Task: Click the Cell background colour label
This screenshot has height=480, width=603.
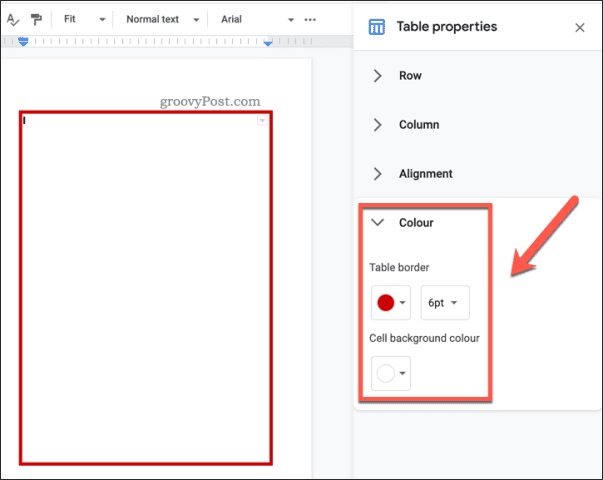Action: click(x=424, y=338)
